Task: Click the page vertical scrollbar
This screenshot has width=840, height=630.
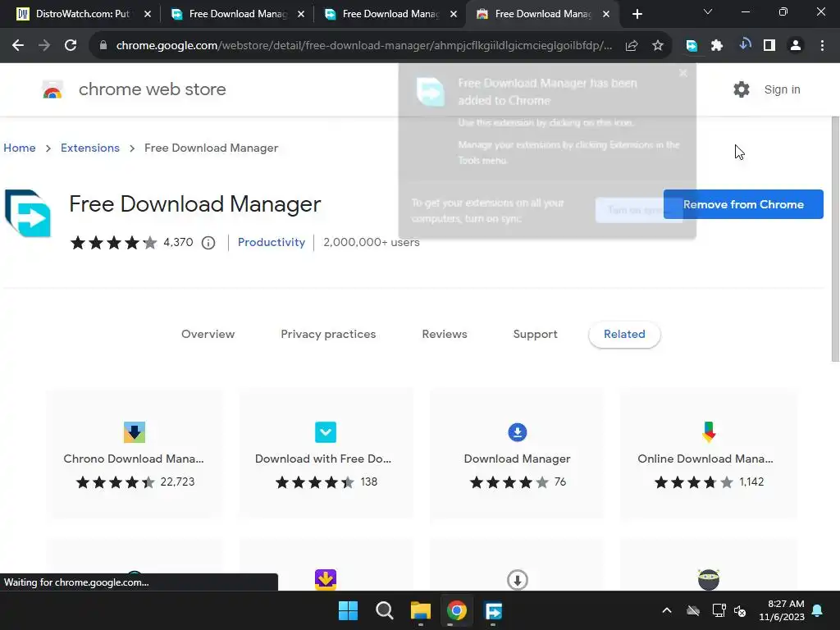Action: coord(835,239)
